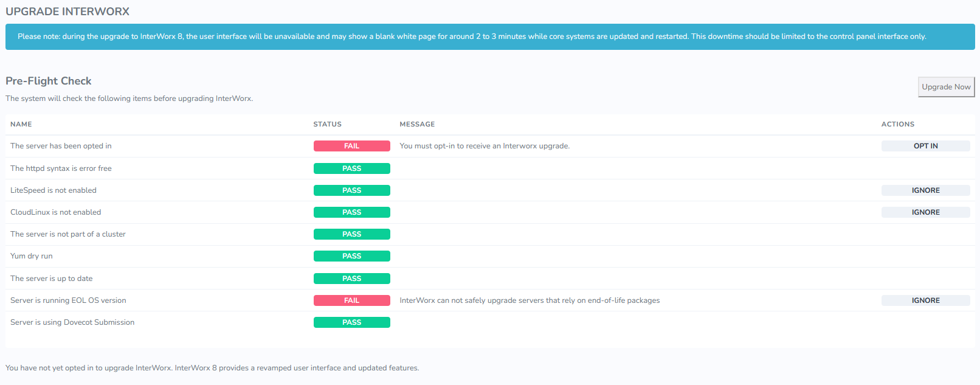Ignore the CloudLinux not enabled check
Screen dimensions: 980x385
(x=925, y=212)
